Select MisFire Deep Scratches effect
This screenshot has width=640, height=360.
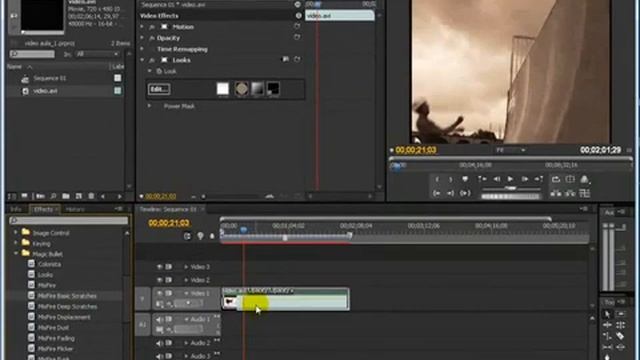tap(67, 307)
